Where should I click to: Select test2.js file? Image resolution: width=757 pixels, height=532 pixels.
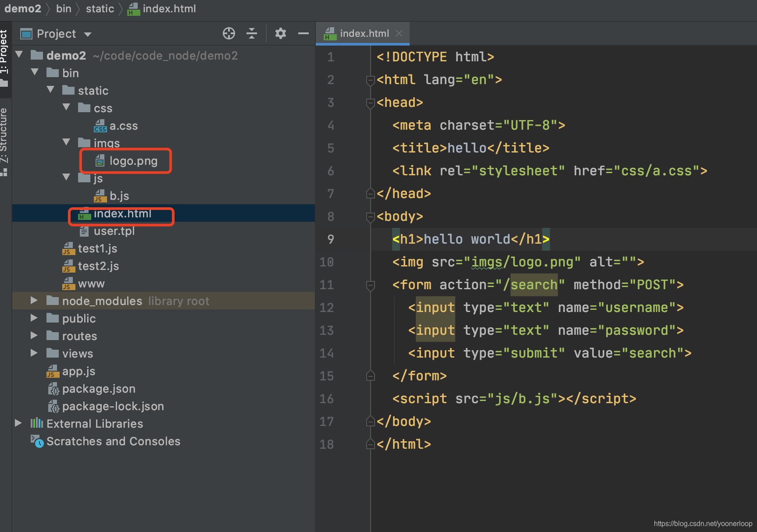pos(164,266)
